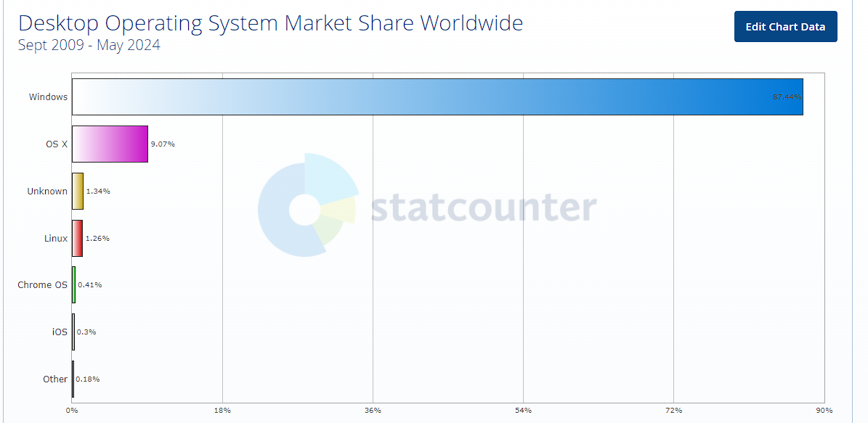
Task: Click the 9.07% value label
Action: pyautogui.click(x=163, y=144)
